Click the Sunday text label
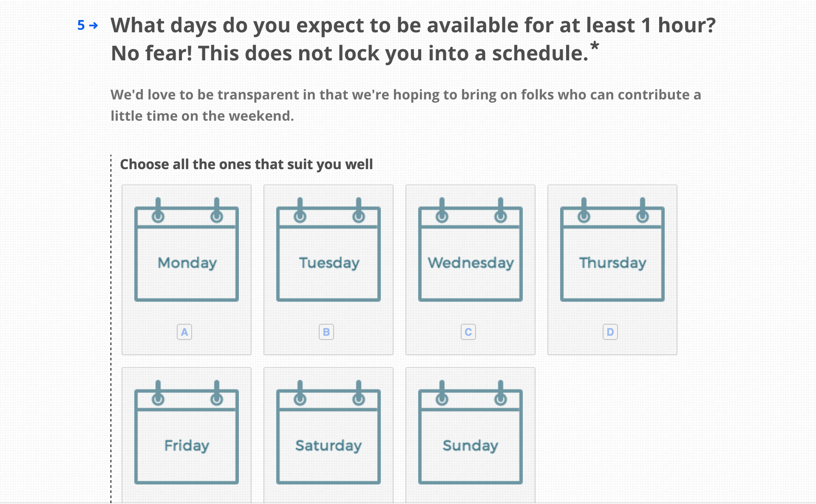Viewport: 816px width, 504px height. [470, 446]
